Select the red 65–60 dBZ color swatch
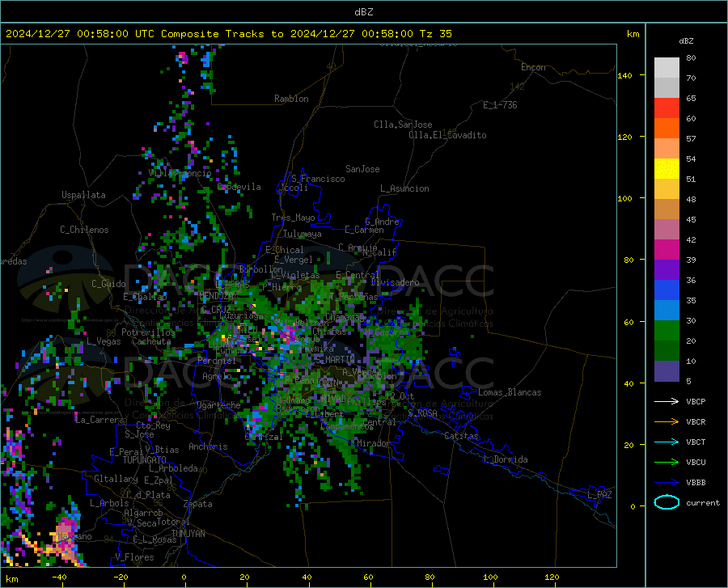The width and height of the screenshot is (728, 588). point(667,108)
